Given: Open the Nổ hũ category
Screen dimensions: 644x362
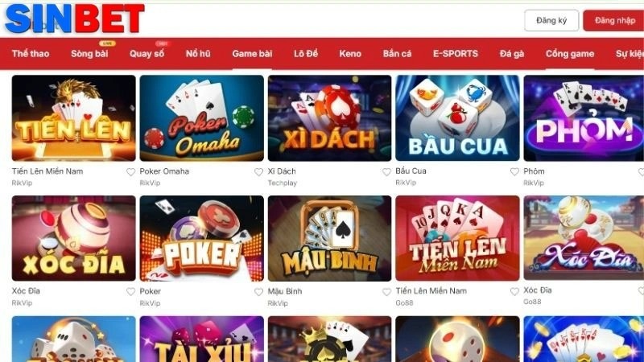Looking at the screenshot, I should (198, 54).
